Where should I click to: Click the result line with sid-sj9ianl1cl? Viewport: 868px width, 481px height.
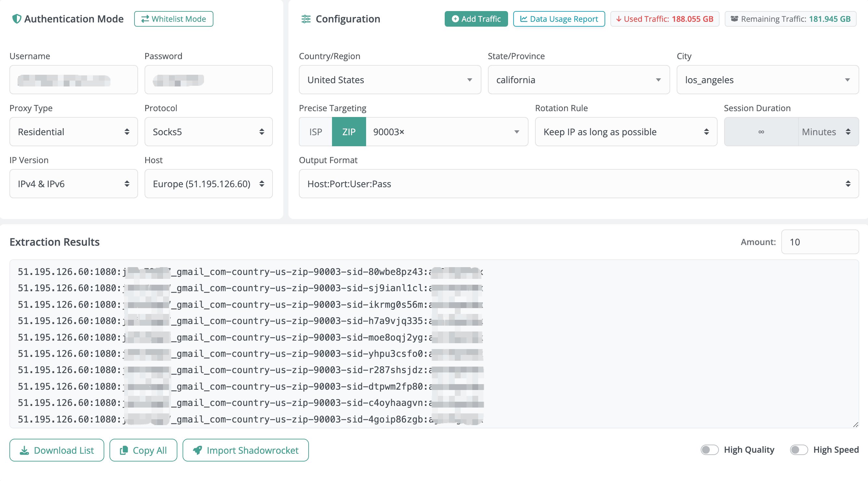point(251,288)
